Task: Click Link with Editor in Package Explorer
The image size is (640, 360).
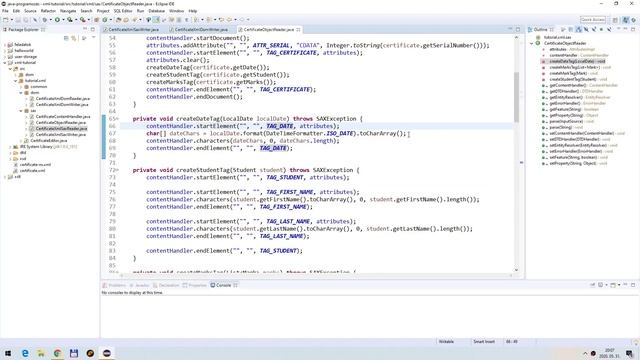Action: [74, 38]
